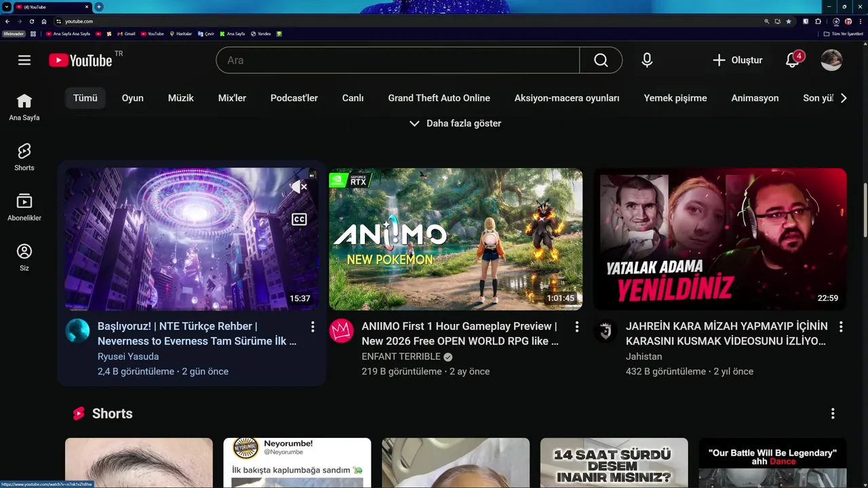Image resolution: width=868 pixels, height=488 pixels.
Task: Select the Animasyon chip
Action: point(755,98)
